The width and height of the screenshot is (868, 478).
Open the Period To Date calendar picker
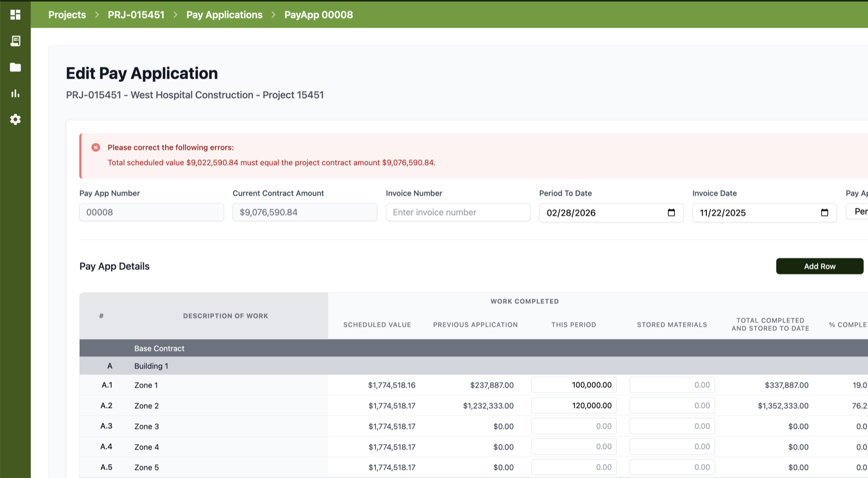click(671, 213)
